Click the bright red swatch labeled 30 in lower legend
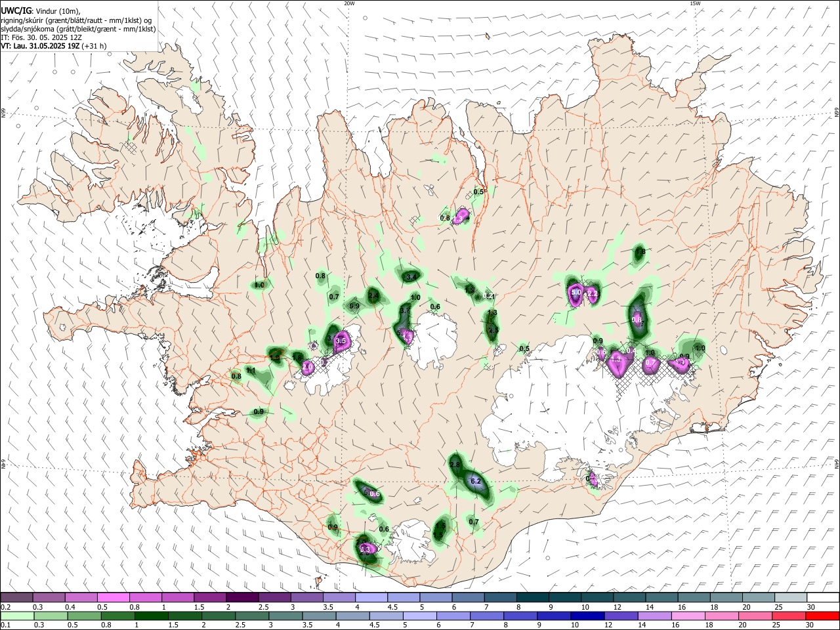 coord(823,616)
